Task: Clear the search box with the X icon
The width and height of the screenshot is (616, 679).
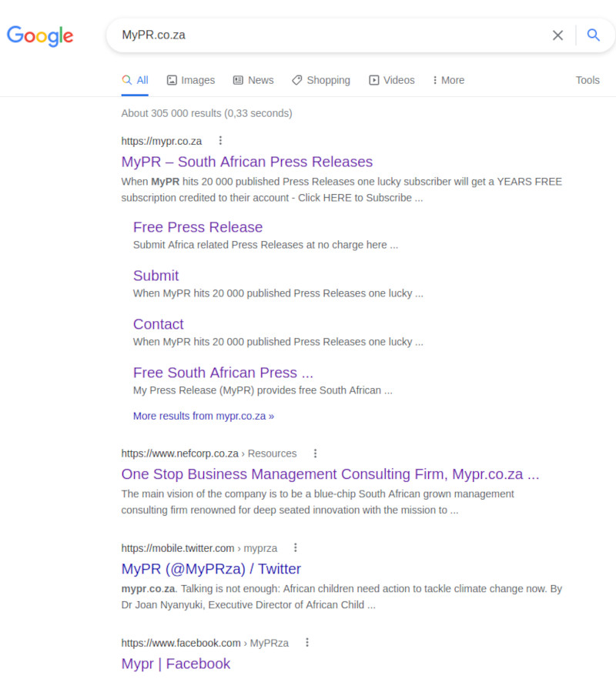Action: 557,35
